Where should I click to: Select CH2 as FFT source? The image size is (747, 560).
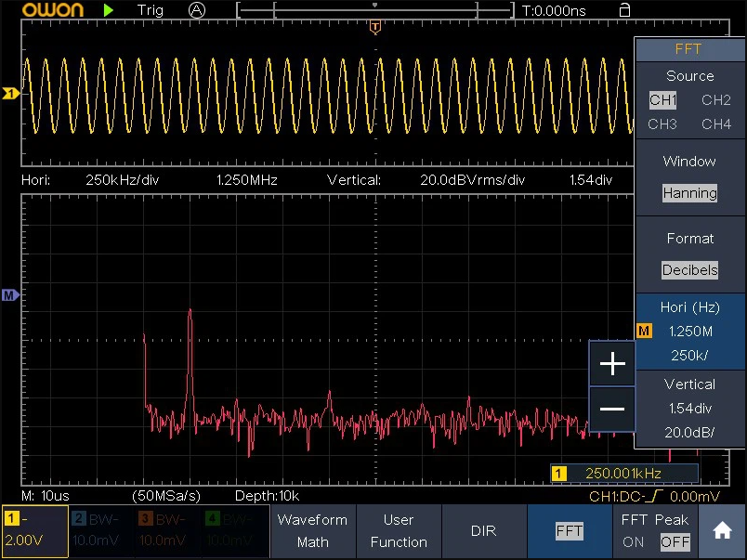pyautogui.click(x=715, y=100)
